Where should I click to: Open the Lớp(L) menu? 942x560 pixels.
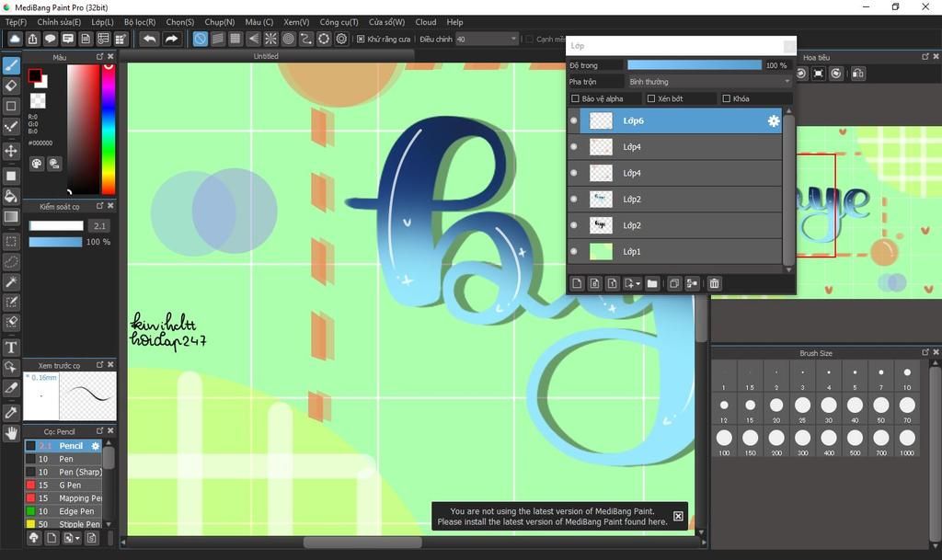point(102,22)
